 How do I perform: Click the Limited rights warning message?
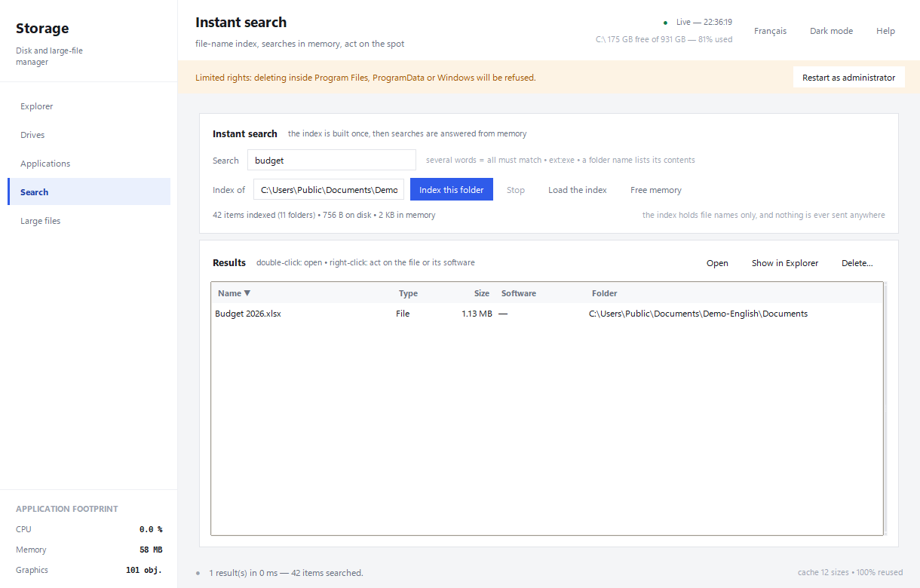pyautogui.click(x=366, y=78)
